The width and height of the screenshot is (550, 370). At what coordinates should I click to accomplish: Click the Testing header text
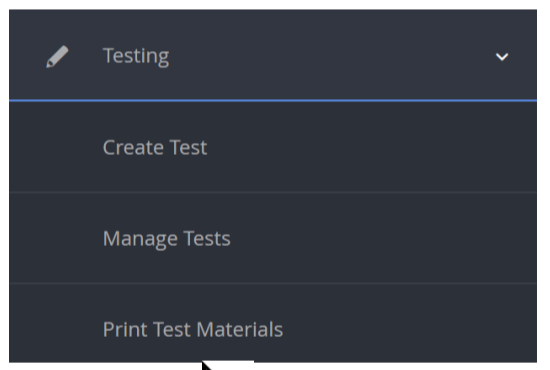click(x=136, y=56)
